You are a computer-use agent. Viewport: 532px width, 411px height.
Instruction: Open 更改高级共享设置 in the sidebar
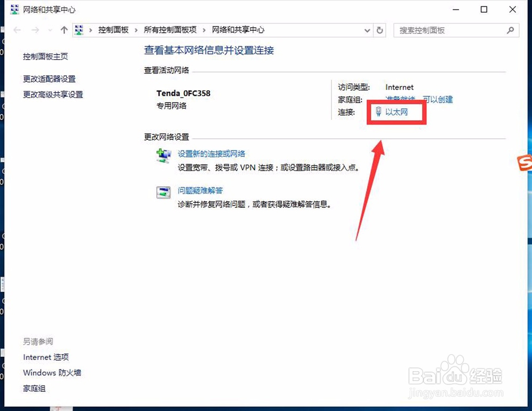click(53, 95)
